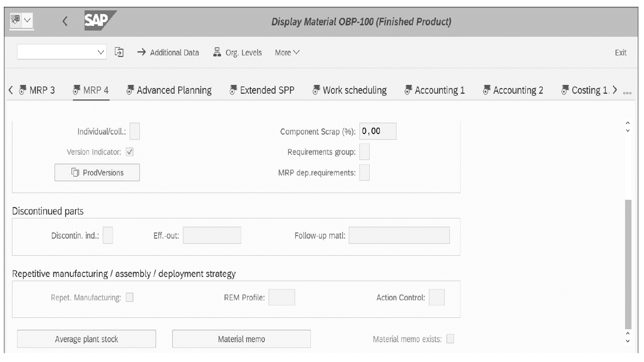
Task: Toggle the Material memo exists checkbox
Action: coord(450,339)
